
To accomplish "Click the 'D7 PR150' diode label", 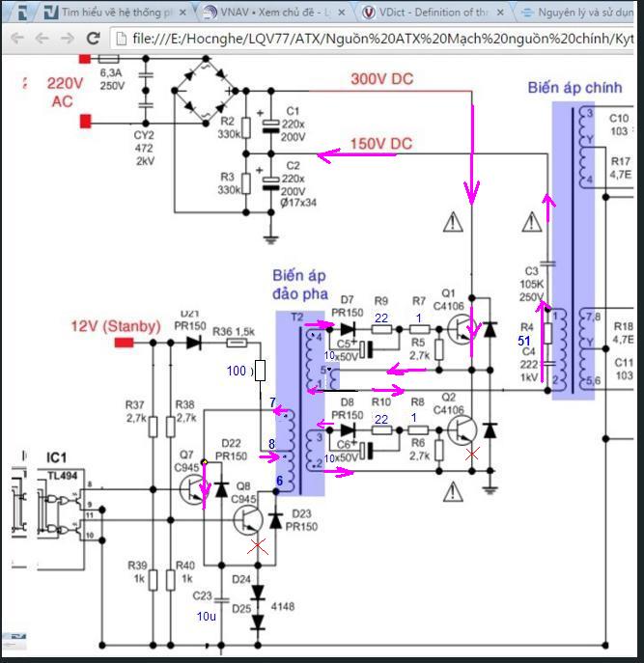I will (347, 306).
